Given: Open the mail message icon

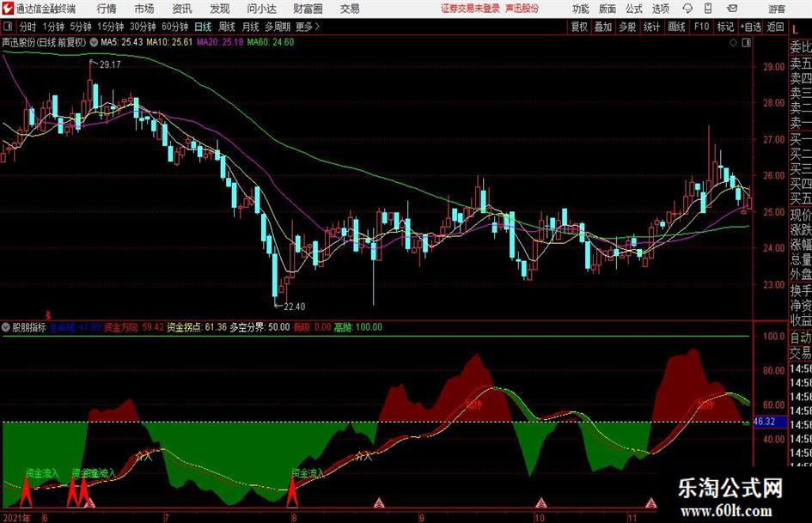Looking at the screenshot, I should coord(732,9).
